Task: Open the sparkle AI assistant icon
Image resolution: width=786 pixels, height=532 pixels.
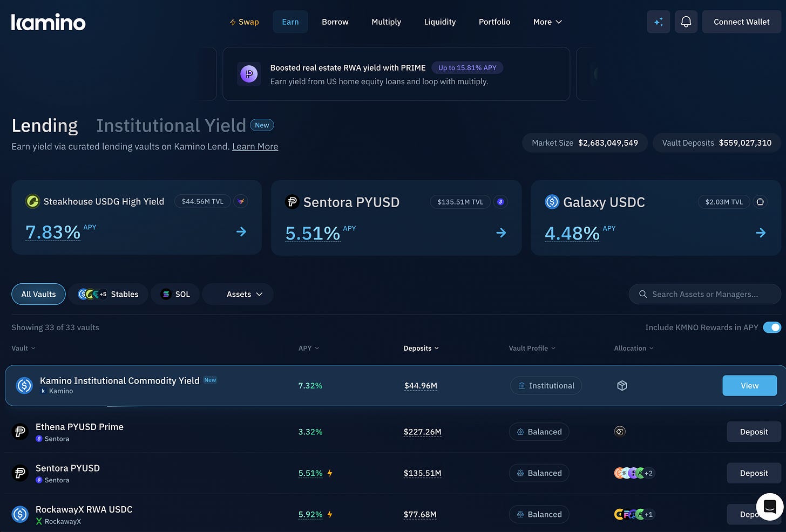Action: [x=659, y=22]
